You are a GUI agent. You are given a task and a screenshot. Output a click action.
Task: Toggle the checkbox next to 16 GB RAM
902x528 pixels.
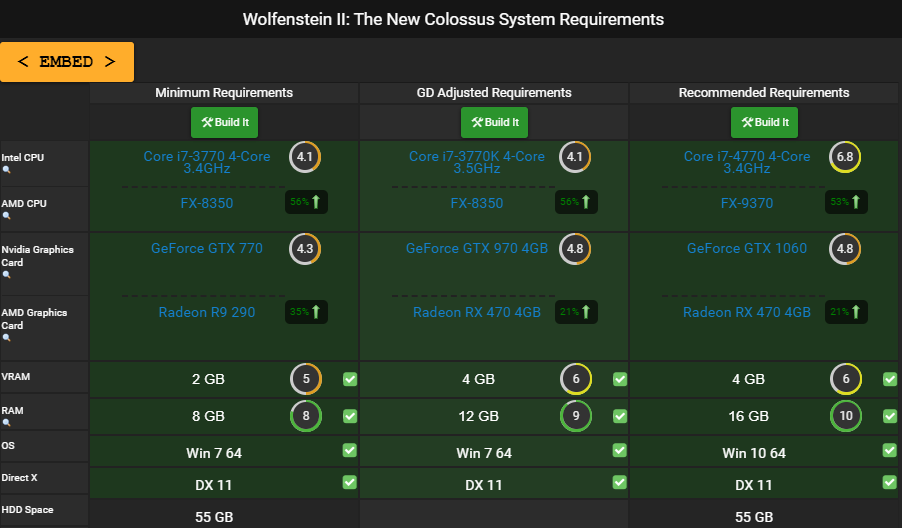889,416
